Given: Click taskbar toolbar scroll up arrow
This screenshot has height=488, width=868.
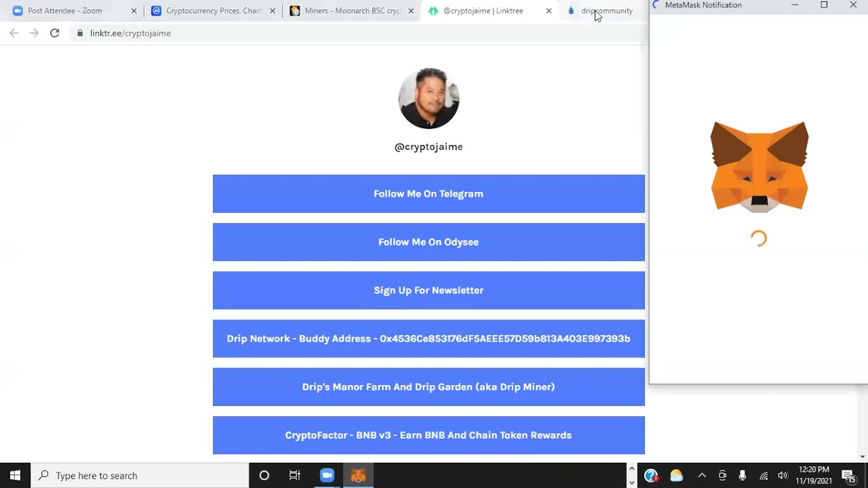Looking at the screenshot, I should [631, 468].
